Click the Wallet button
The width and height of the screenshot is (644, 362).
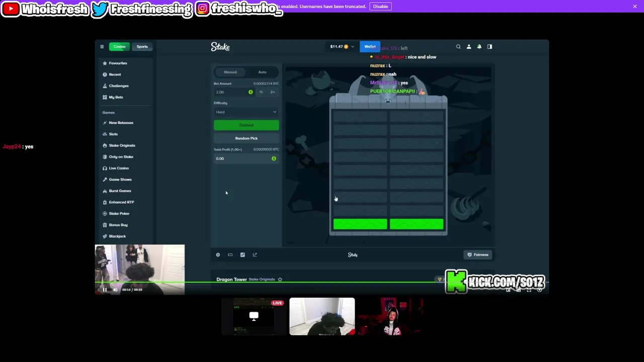click(x=370, y=47)
